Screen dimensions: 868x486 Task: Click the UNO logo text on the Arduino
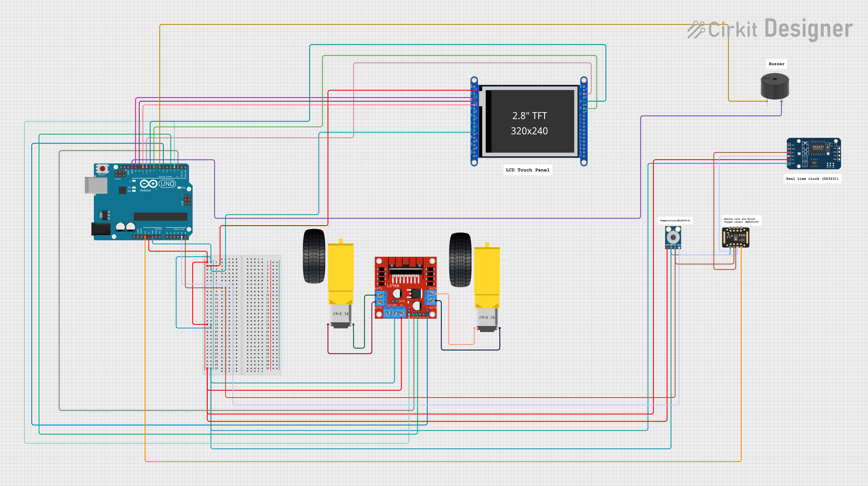coord(168,184)
